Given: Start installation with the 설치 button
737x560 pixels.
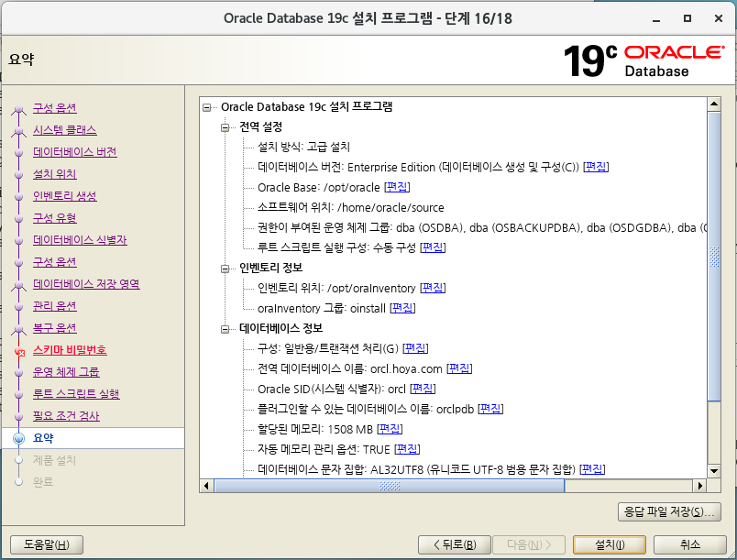Looking at the screenshot, I should (x=610, y=544).
